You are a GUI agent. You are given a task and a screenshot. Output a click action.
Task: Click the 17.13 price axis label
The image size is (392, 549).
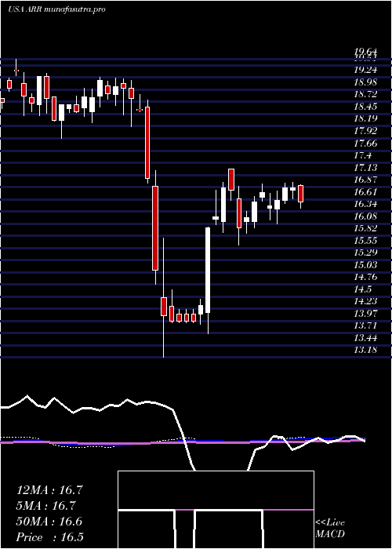tap(365, 167)
